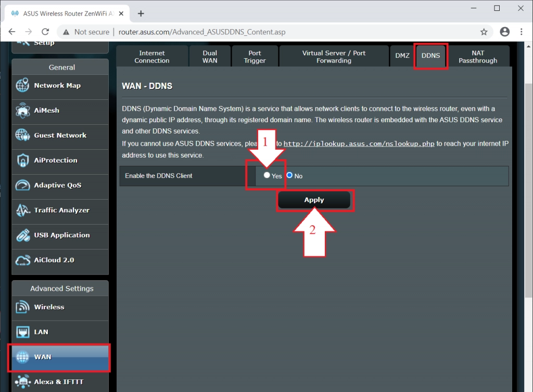Screen dimensions: 533x392
Task: Enable the DDNS Client with Yes
Action: coord(266,176)
